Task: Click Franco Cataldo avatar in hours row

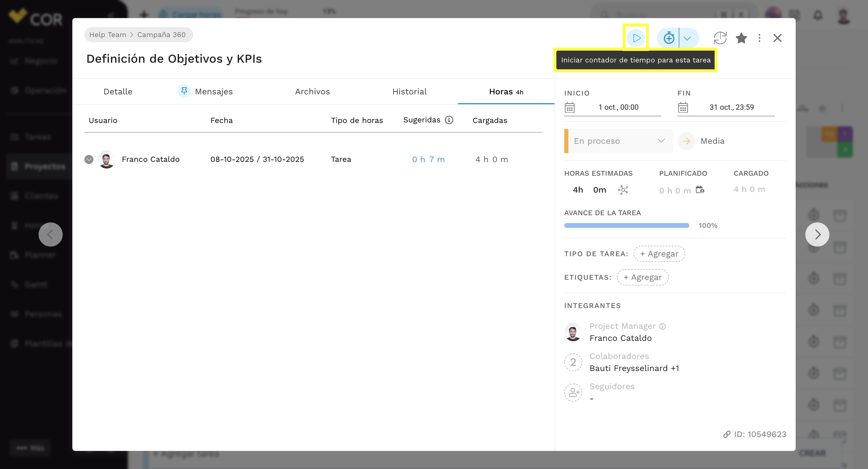Action: click(106, 159)
